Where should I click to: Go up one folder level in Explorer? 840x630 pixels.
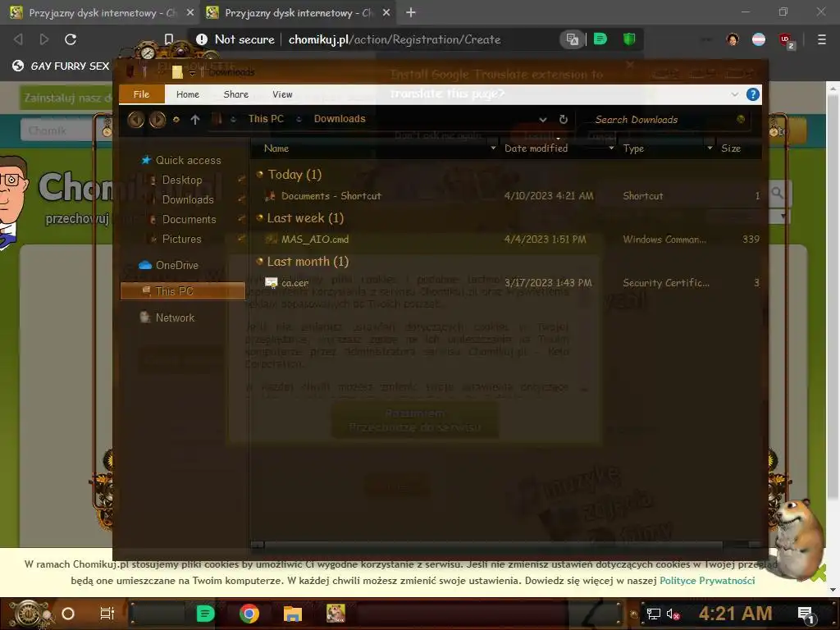click(x=195, y=120)
